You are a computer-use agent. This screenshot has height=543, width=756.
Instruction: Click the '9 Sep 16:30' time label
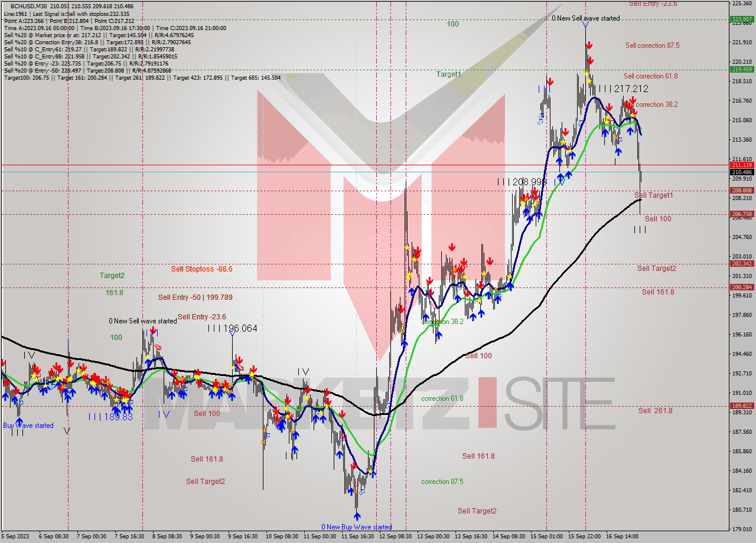point(242,537)
